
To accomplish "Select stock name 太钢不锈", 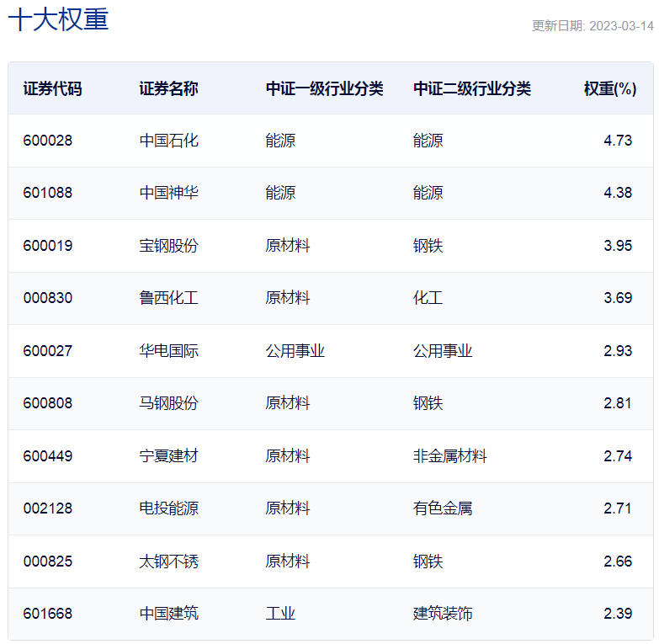I will click(168, 562).
